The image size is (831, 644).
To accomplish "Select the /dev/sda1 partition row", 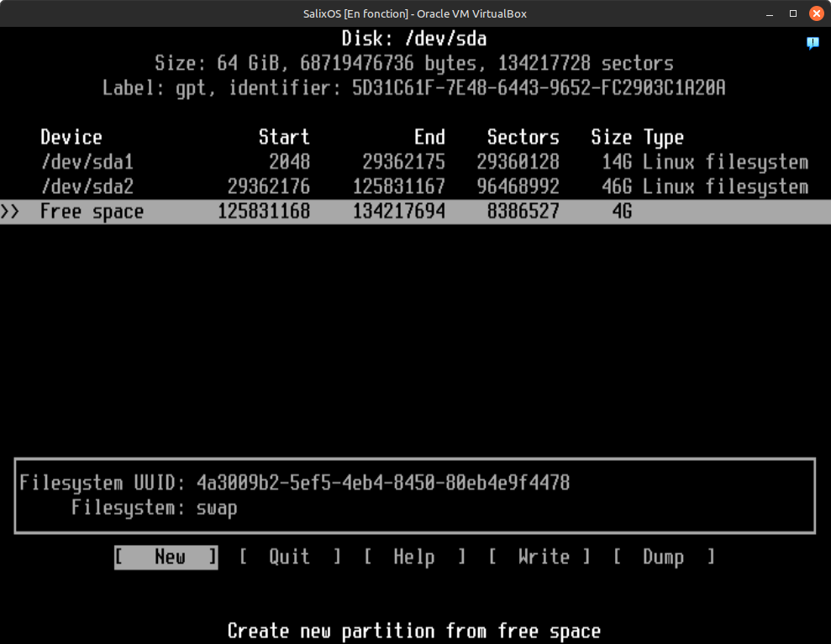I will coord(87,162).
